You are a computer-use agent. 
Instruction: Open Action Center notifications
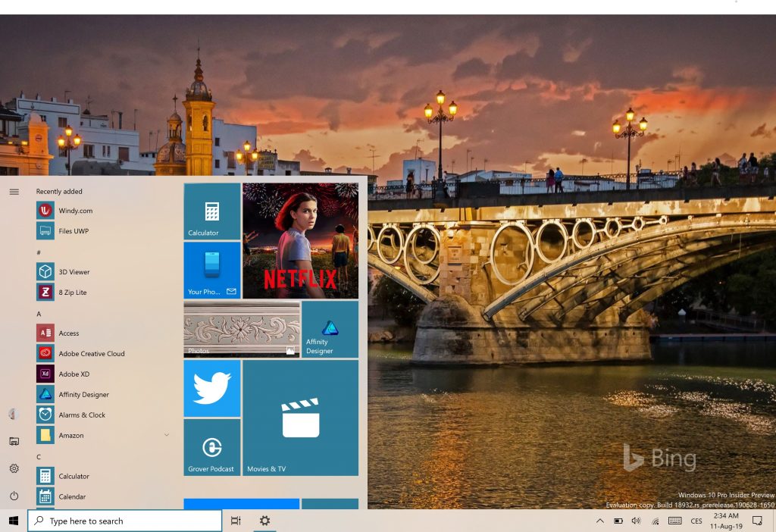pos(757,521)
